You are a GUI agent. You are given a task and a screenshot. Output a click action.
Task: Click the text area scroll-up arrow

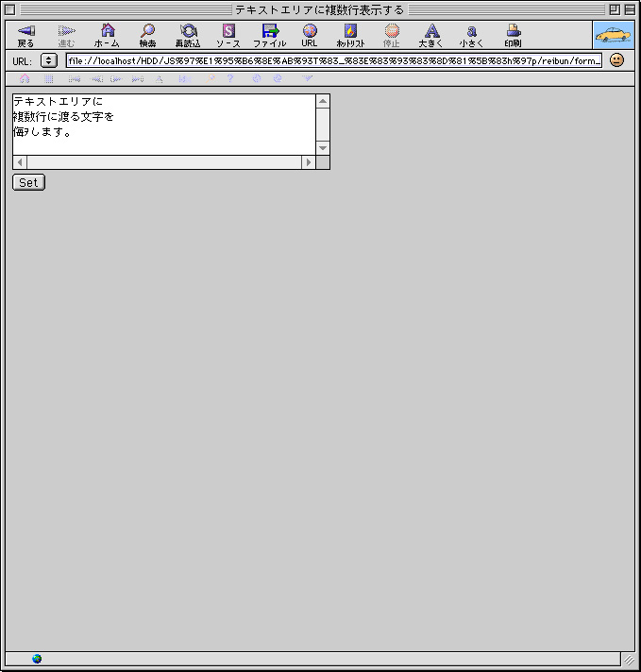click(323, 102)
